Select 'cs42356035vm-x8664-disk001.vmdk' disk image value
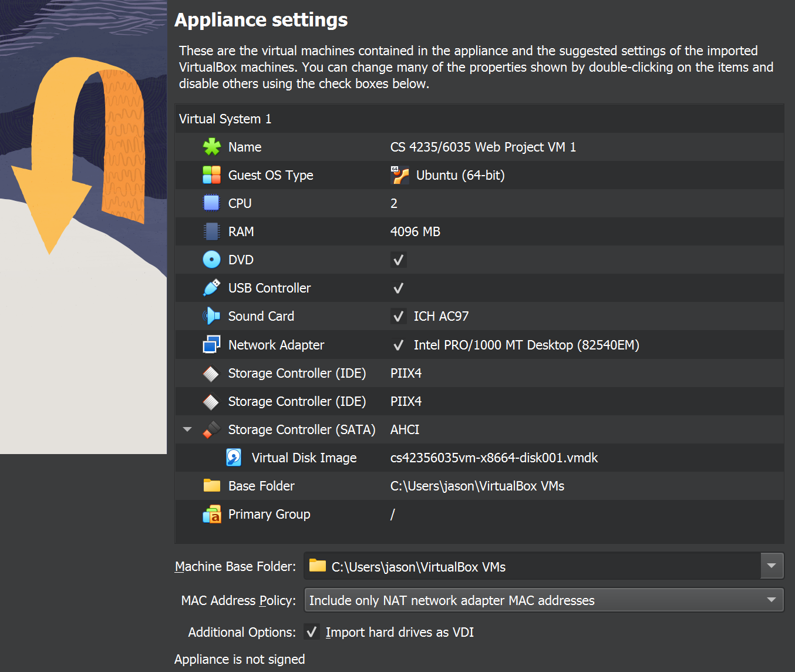795x672 pixels. pyautogui.click(x=494, y=458)
